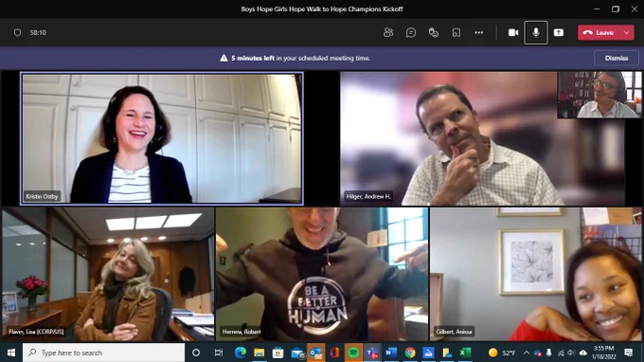Open Microsoft Store from taskbar
Screen dimensions: 644x362
pyautogui.click(x=278, y=353)
